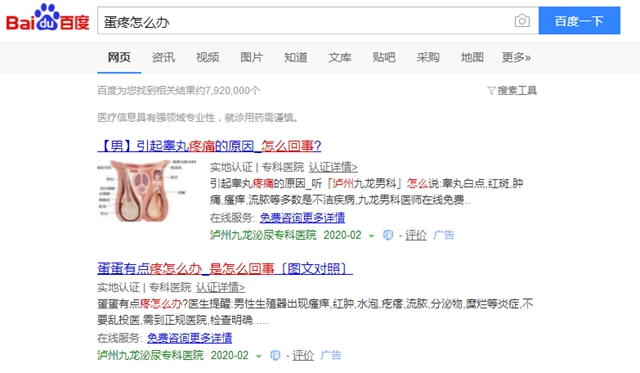This screenshot has height=373, width=640.
Task: Go to the 采购 tab
Action: (428, 58)
